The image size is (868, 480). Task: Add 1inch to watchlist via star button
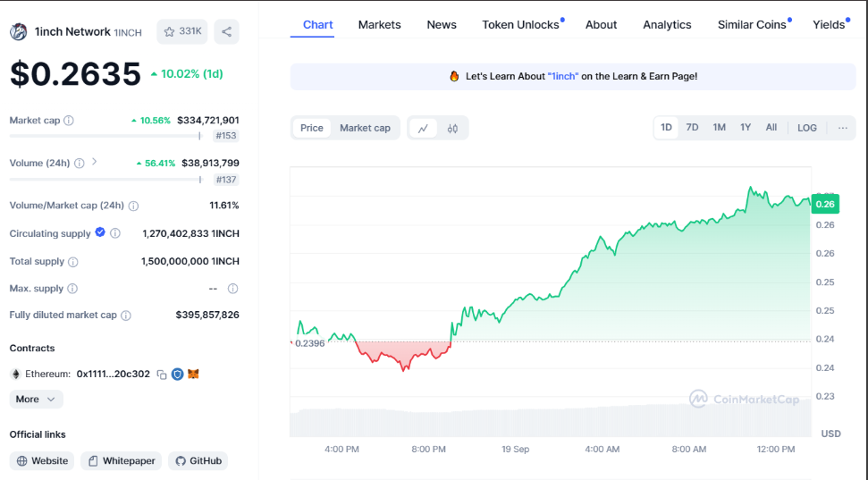(x=182, y=31)
